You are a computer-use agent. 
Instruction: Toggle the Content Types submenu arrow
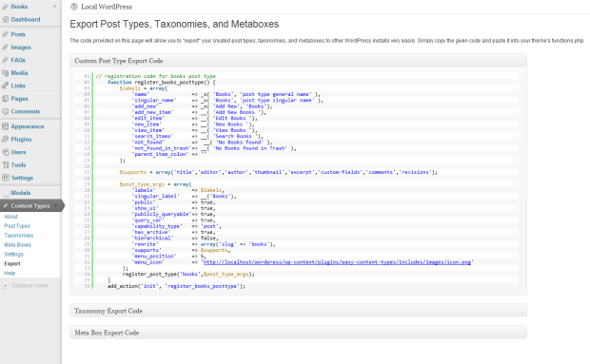coord(56,206)
